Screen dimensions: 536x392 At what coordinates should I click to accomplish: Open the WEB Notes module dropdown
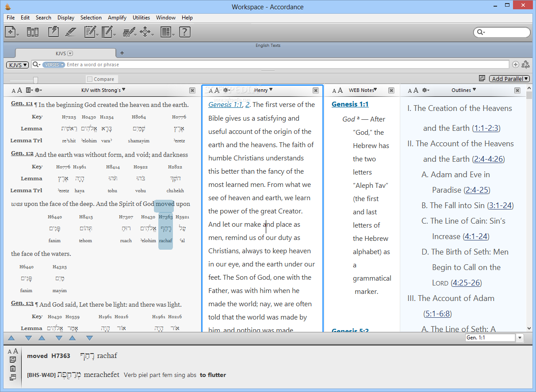point(363,90)
